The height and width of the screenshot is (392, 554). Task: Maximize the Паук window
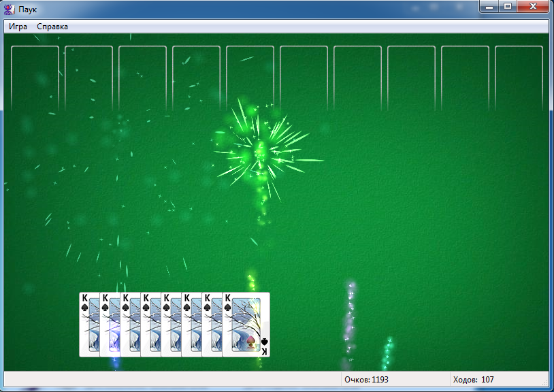coord(508,6)
